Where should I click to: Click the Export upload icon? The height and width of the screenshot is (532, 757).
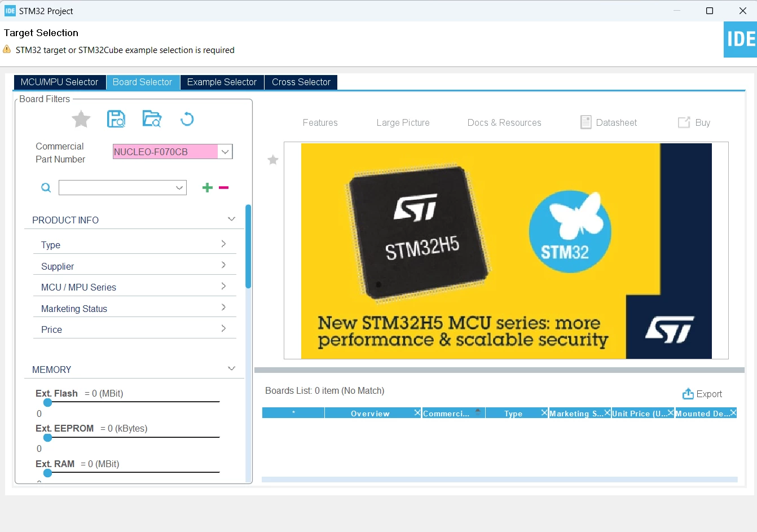click(x=688, y=394)
